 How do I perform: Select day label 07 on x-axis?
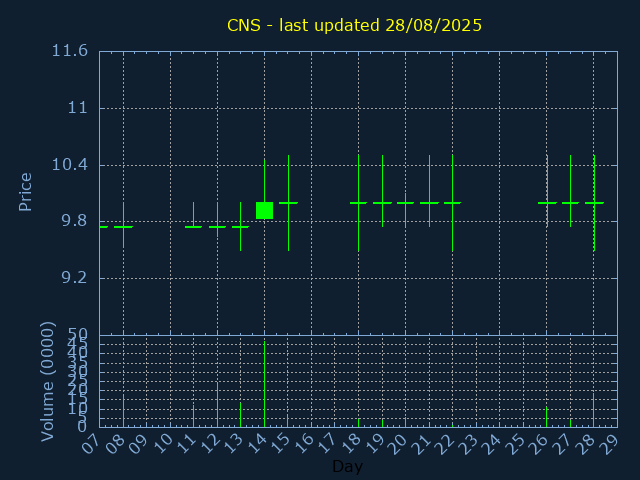click(x=91, y=444)
